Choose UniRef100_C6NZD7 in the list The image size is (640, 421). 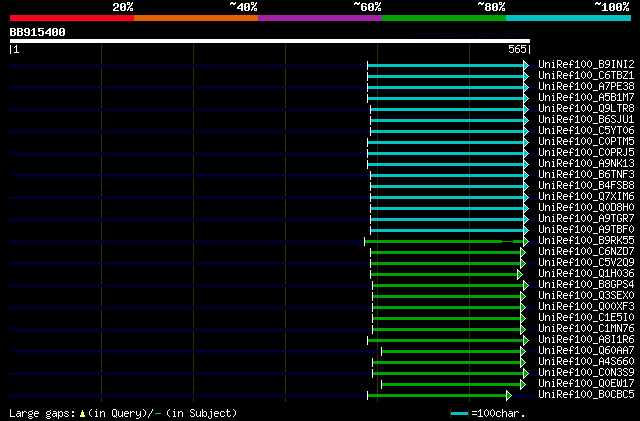click(586, 252)
